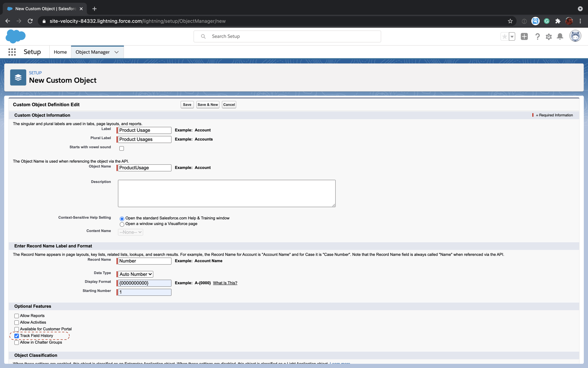Expand the Object Manager chevron menu
Screen dimensions: 588x368
point(117,52)
